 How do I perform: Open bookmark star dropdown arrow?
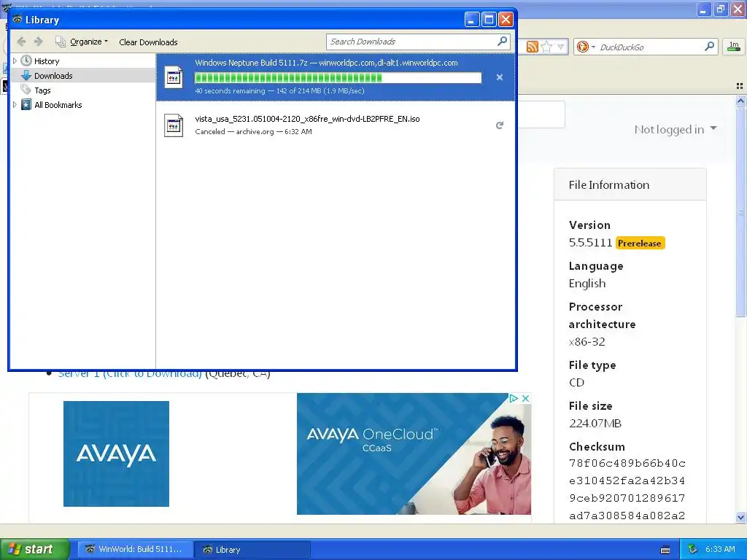[x=561, y=47]
